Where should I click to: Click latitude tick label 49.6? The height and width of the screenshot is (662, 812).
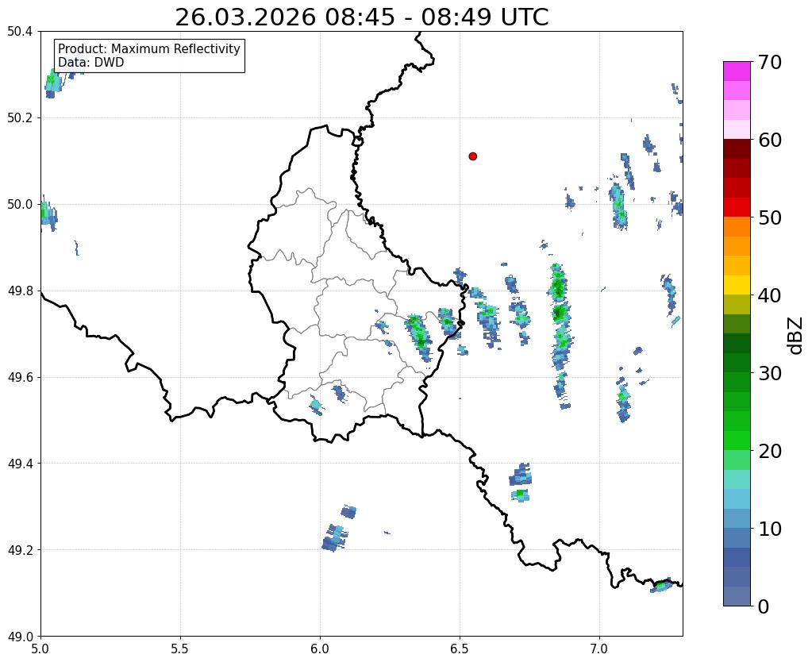[20, 377]
